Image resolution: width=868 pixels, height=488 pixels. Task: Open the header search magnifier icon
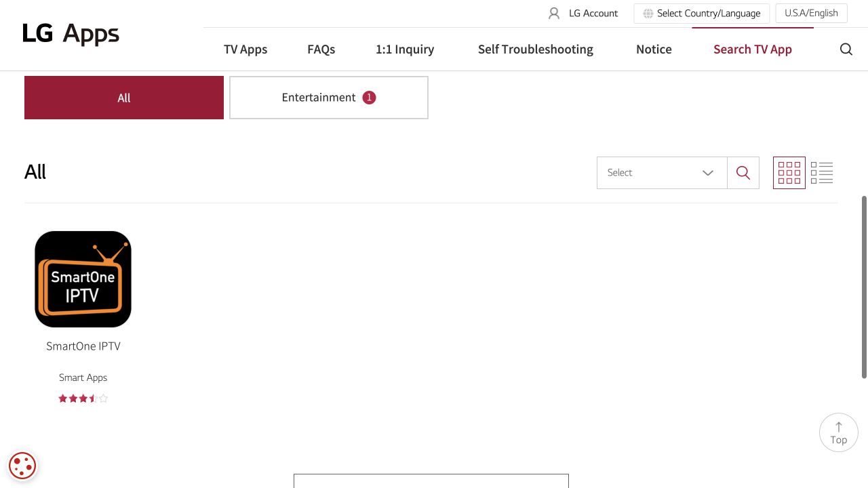[846, 49]
